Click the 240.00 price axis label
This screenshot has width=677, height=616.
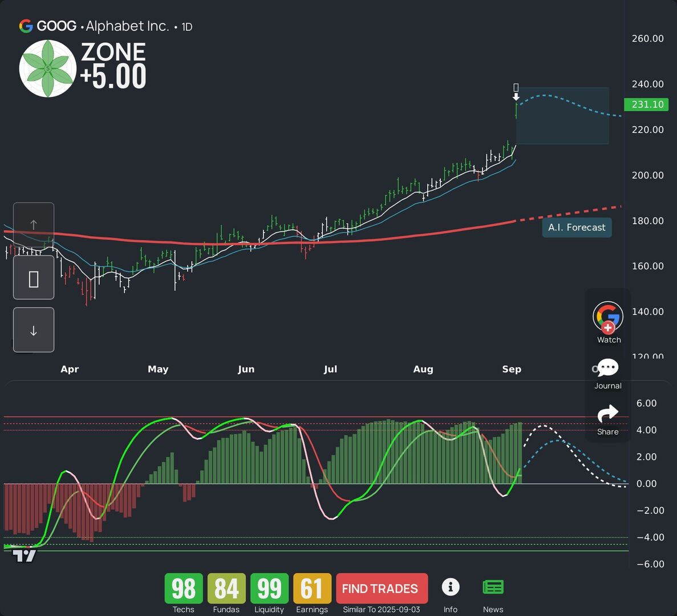click(648, 84)
